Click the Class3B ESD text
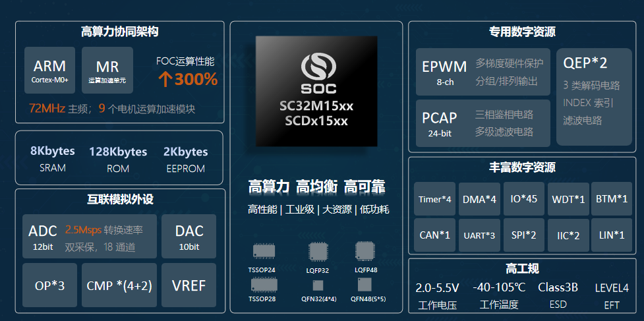 558,287
